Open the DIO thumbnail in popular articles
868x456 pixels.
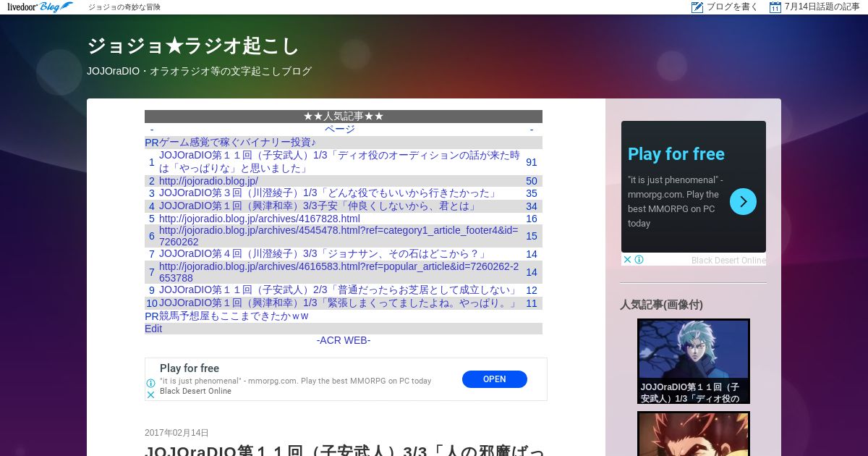(694, 361)
